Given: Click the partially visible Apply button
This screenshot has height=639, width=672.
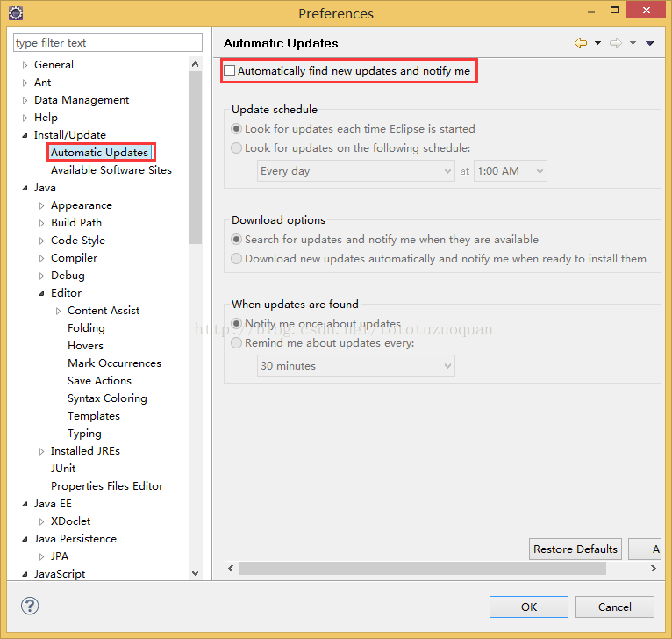Looking at the screenshot, I should tap(645, 549).
